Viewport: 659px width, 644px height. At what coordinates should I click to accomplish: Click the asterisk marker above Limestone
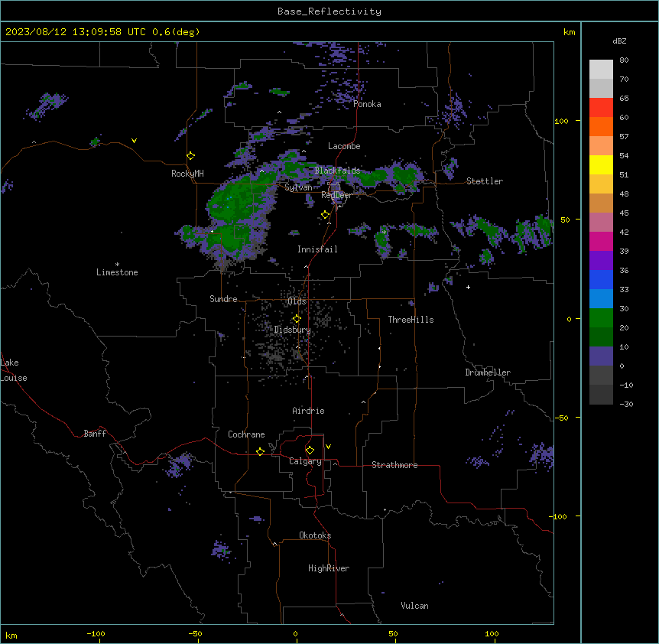click(117, 265)
